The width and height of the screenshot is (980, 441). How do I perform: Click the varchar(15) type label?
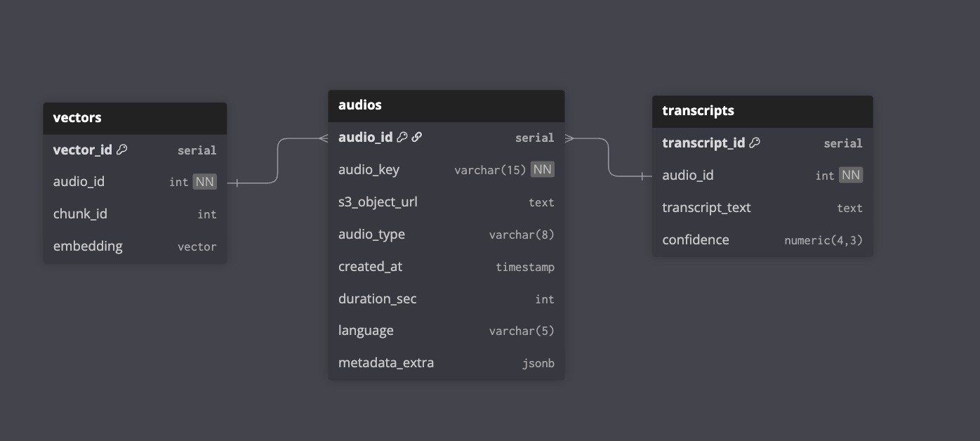point(490,170)
